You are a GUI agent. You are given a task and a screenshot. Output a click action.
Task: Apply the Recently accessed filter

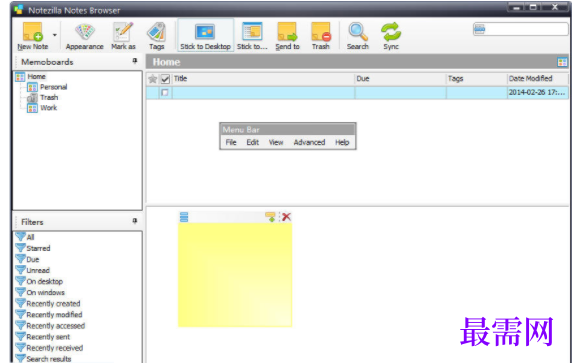click(50, 326)
